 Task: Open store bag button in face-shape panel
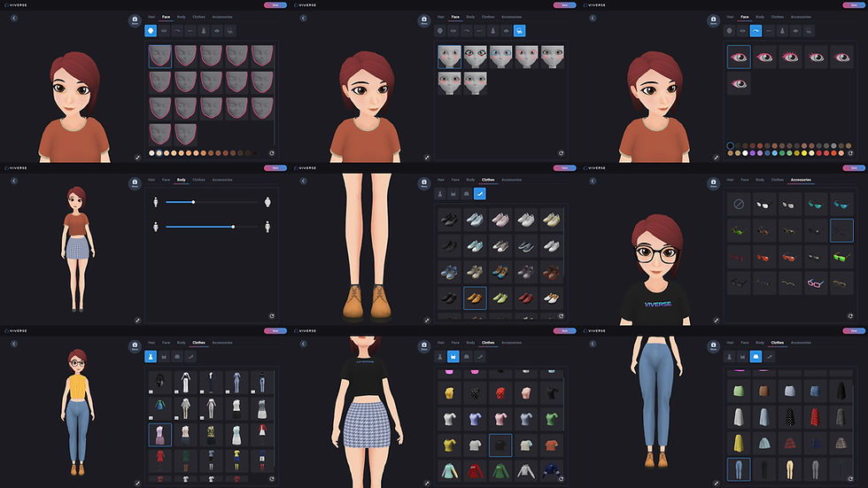135,20
